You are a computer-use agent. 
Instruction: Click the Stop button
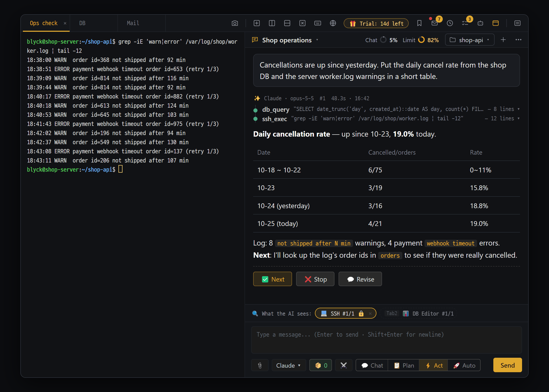point(315,279)
